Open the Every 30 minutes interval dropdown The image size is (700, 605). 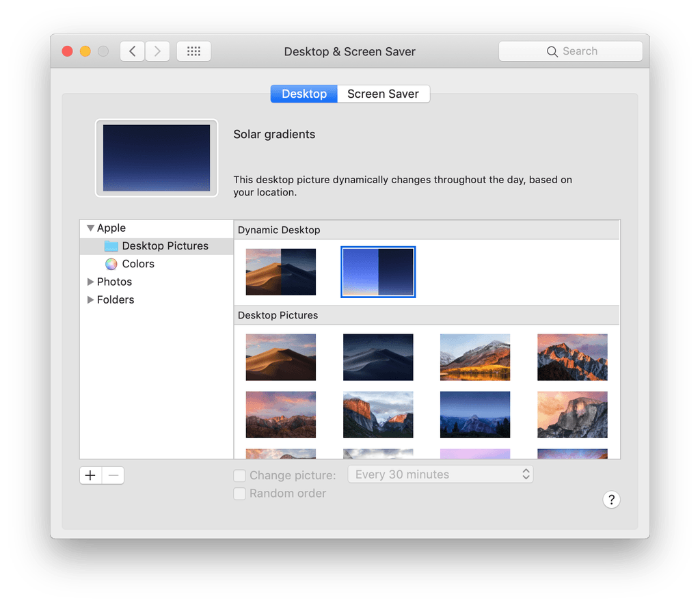coord(440,474)
